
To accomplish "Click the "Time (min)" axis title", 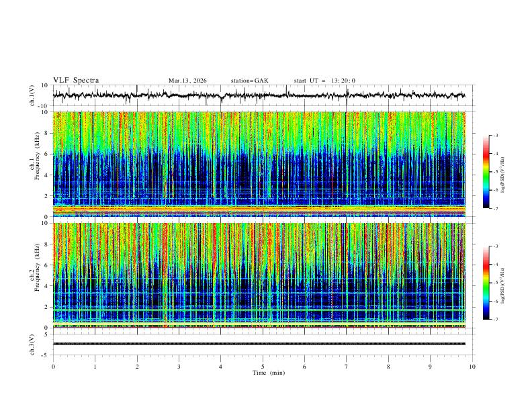I will coord(269,373).
